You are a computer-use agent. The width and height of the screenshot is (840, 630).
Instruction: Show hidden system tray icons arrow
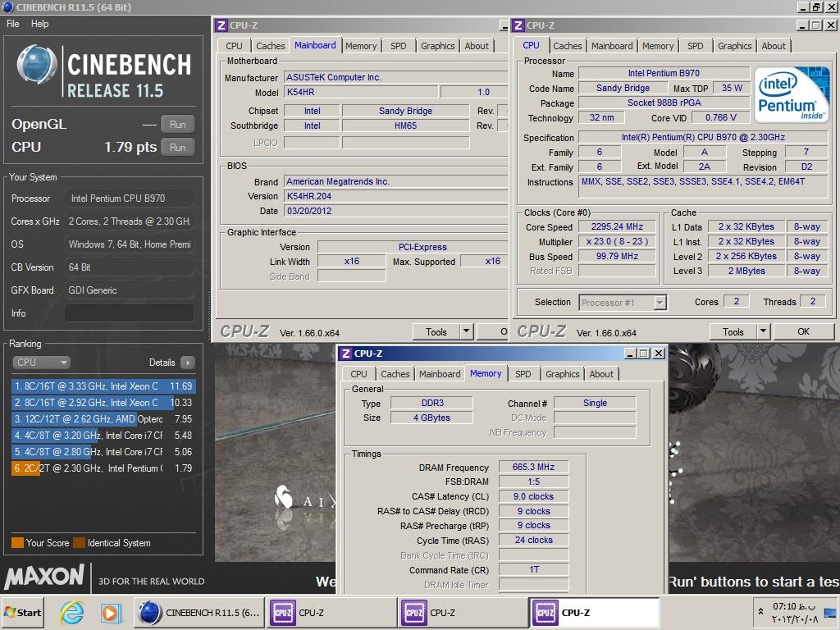pyautogui.click(x=760, y=611)
